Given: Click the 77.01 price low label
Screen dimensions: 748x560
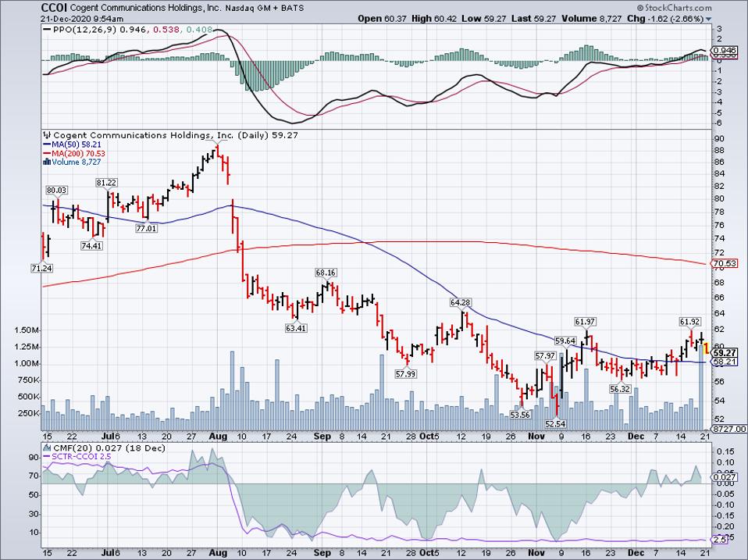Looking at the screenshot, I should [x=147, y=229].
